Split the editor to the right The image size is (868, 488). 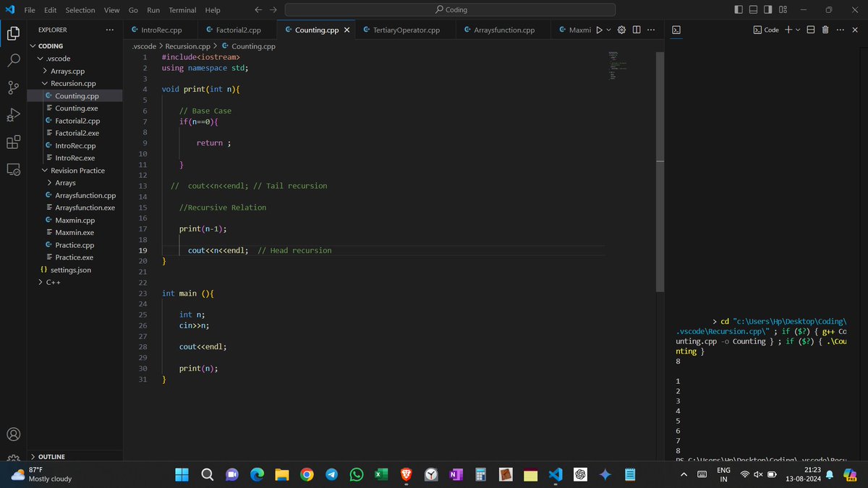(x=637, y=30)
